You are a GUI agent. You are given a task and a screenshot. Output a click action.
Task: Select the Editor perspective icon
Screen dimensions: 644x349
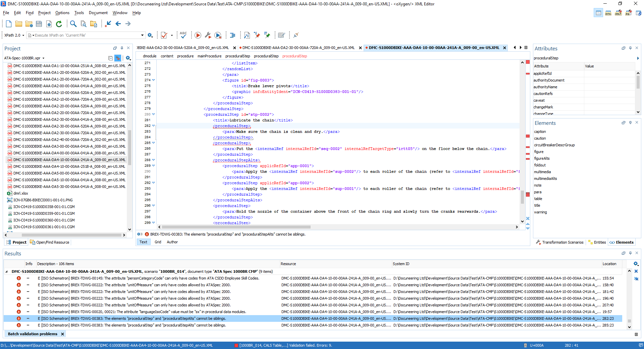598,13
